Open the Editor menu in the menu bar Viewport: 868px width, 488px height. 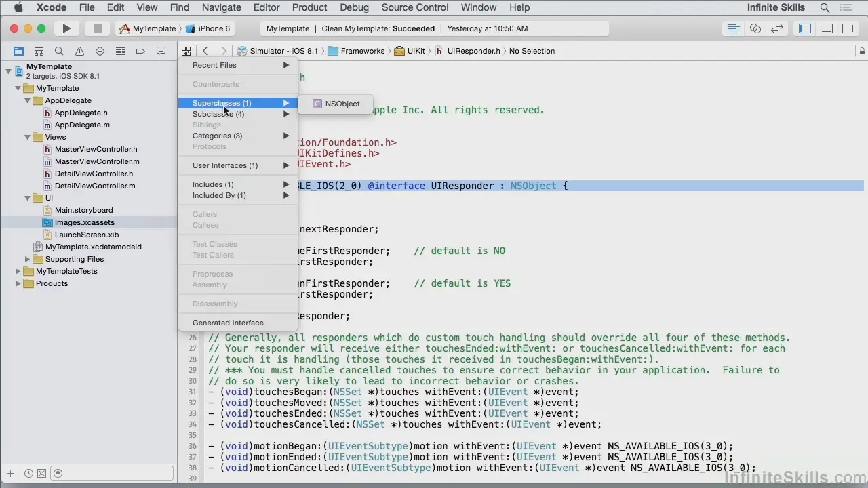click(x=267, y=7)
